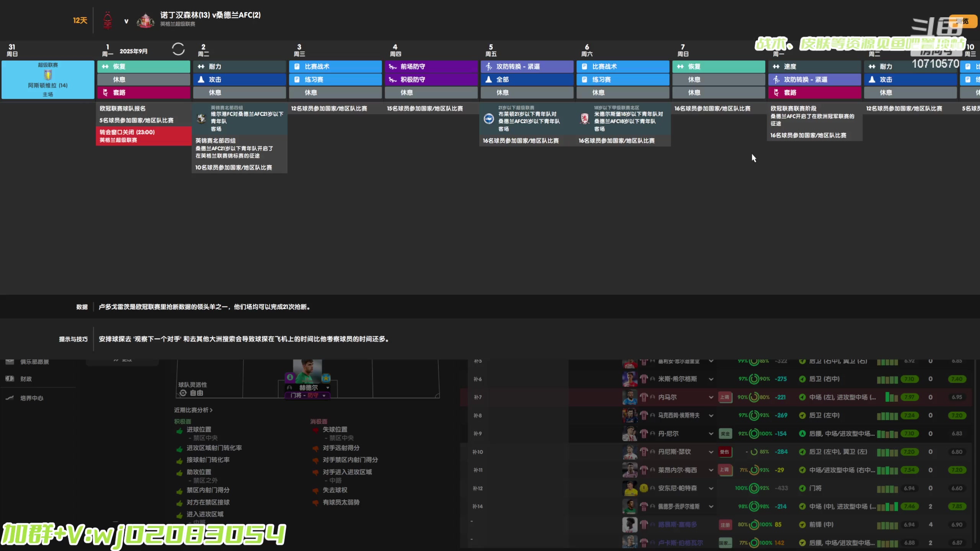Click the 套路 set-piece icon on Monday 1
This screenshot has height=551, width=980.
[x=105, y=93]
